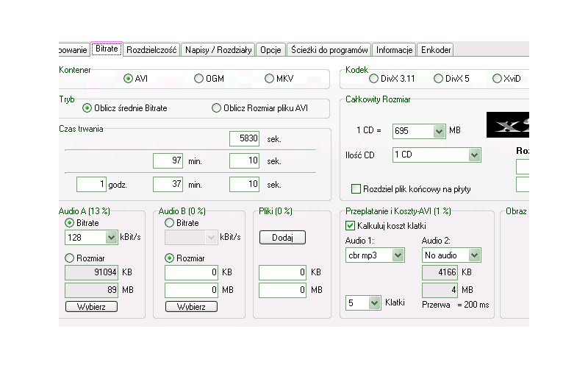Choose OGM container option

[198, 79]
